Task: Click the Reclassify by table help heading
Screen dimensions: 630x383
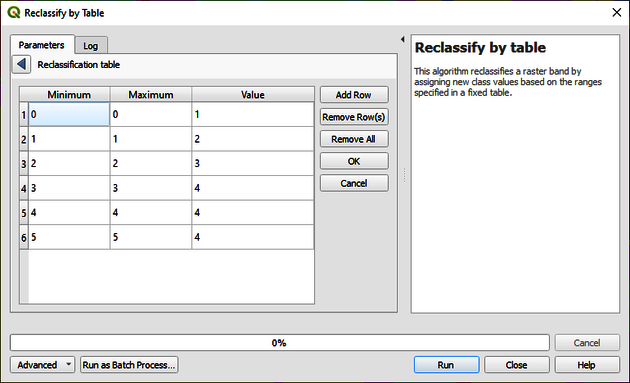Action: (480, 48)
